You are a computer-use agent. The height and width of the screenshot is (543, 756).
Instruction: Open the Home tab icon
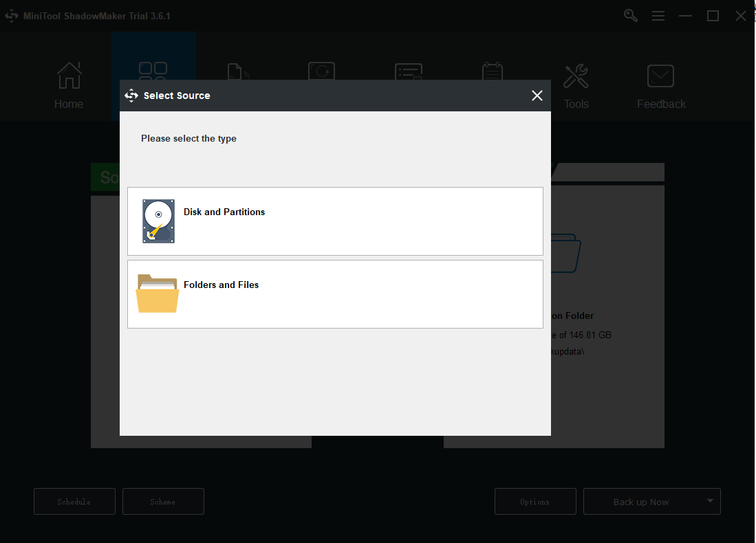point(68,76)
